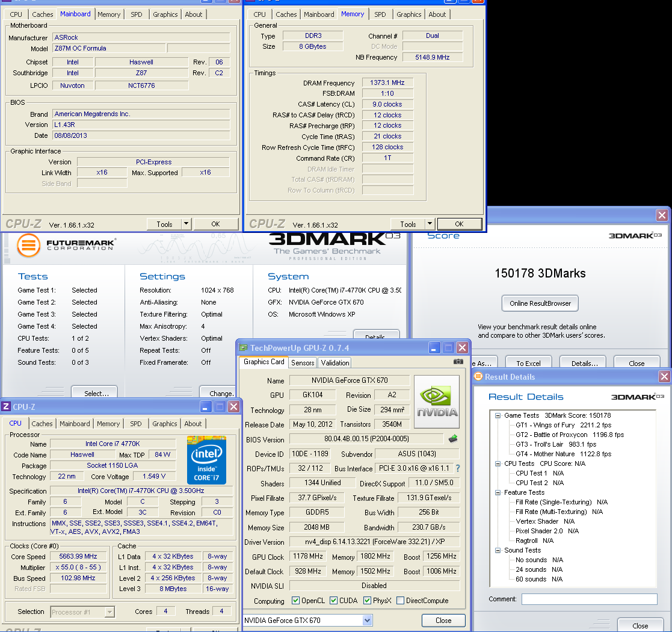Screen dimensions: 672x632
Task: Open CPU tab in Memory CPU-Z window
Action: tap(259, 14)
